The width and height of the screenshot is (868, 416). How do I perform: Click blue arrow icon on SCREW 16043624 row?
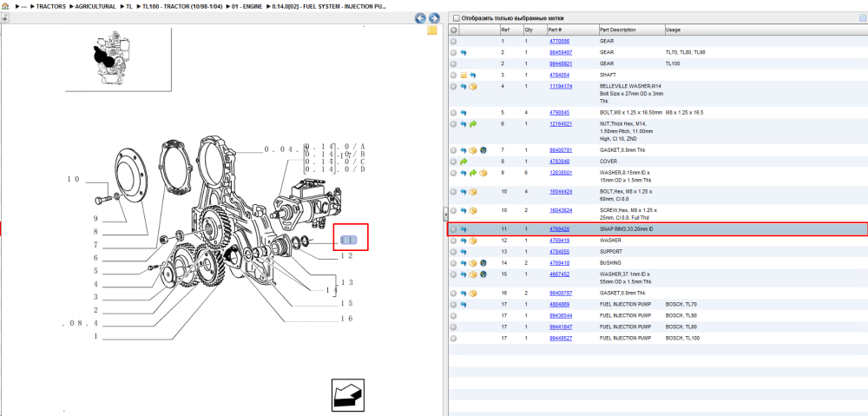pos(464,210)
